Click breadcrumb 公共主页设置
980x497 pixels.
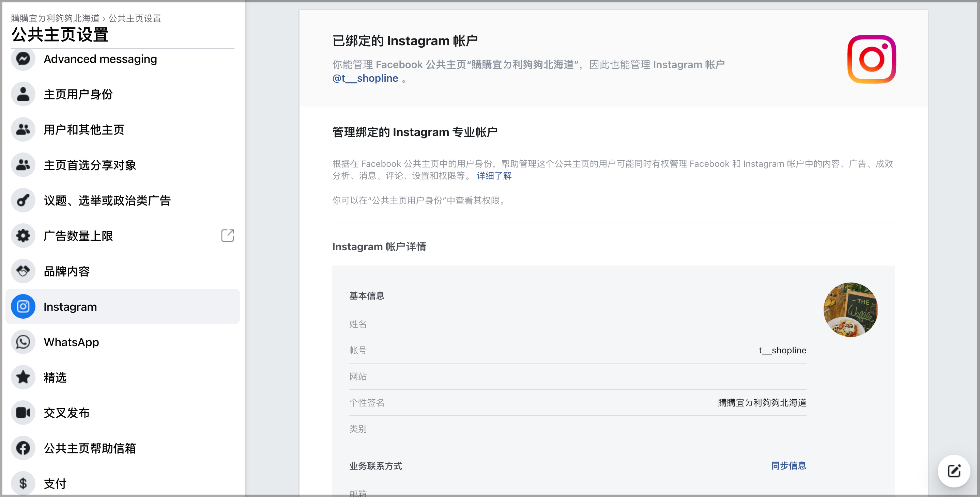pos(135,18)
